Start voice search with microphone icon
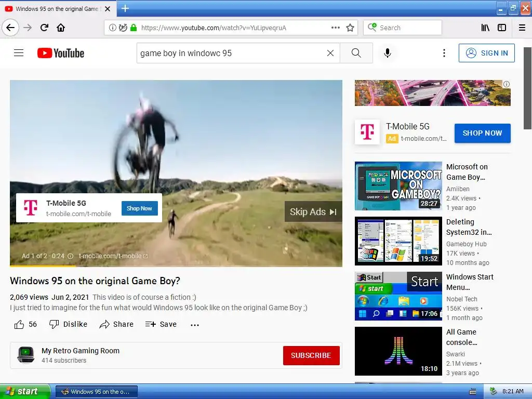The width and height of the screenshot is (532, 399). (388, 53)
